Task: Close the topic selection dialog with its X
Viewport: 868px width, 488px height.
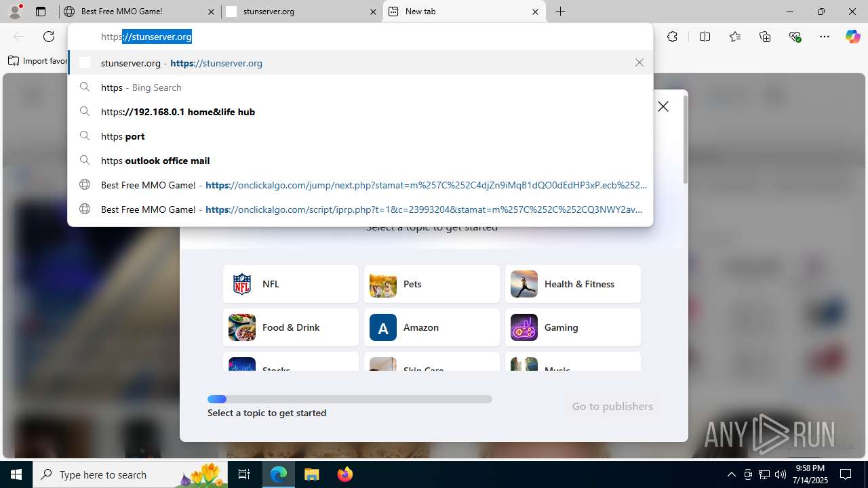Action: coord(663,106)
